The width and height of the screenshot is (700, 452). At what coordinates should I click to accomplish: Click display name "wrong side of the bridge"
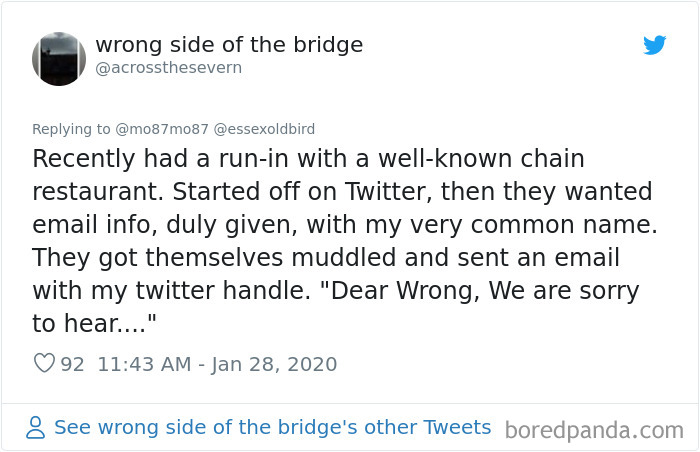point(229,45)
